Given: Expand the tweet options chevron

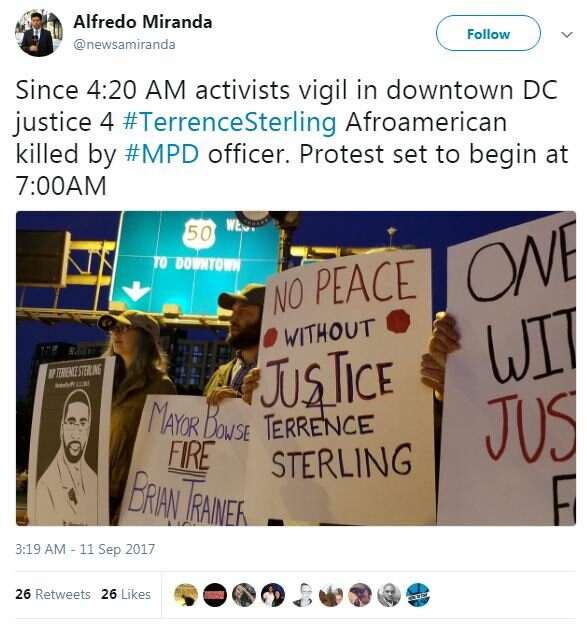Looking at the screenshot, I should pyautogui.click(x=567, y=34).
